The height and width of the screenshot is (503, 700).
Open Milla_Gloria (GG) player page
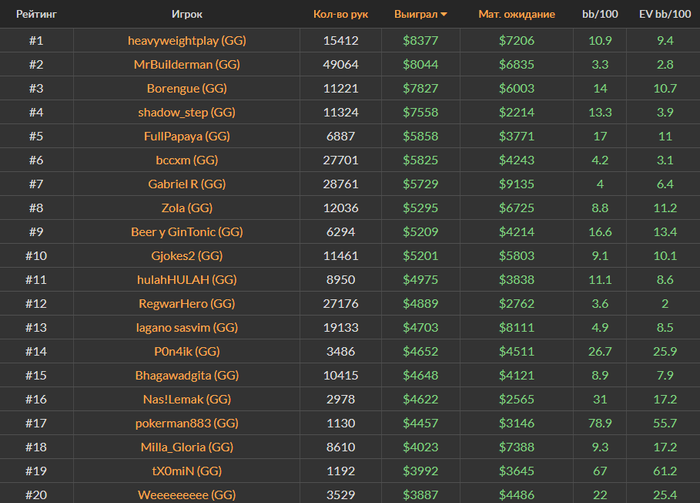186,447
